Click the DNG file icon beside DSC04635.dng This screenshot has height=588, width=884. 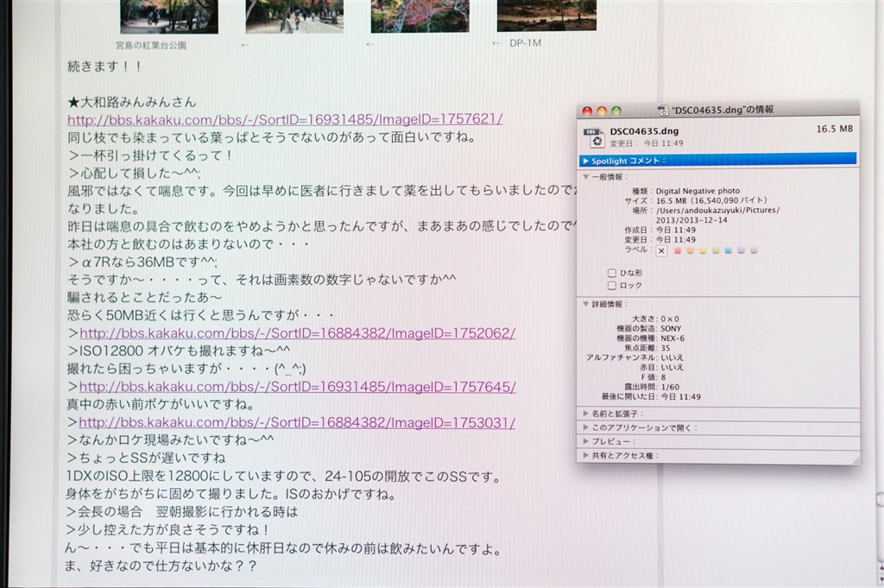pyautogui.click(x=594, y=136)
